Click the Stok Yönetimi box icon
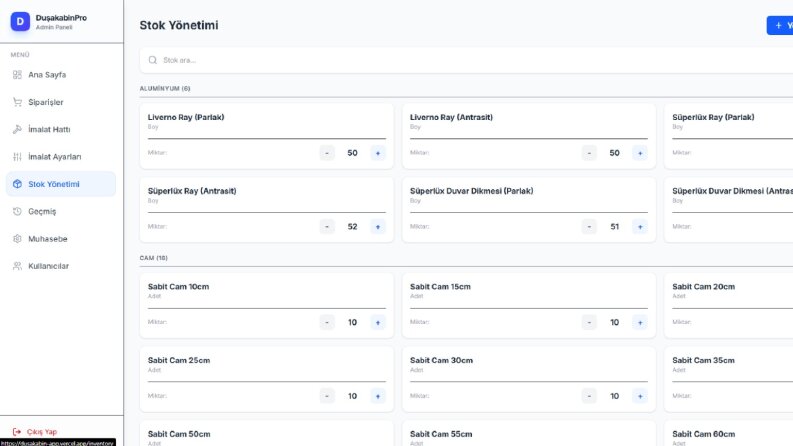The width and height of the screenshot is (793, 446). coord(17,184)
